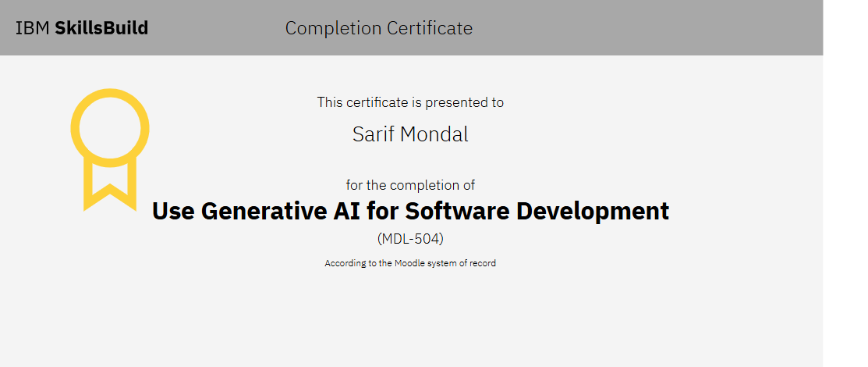Click the yellow award ribbon badge icon
Viewport: 868px width, 367px height.
pyautogui.click(x=110, y=150)
